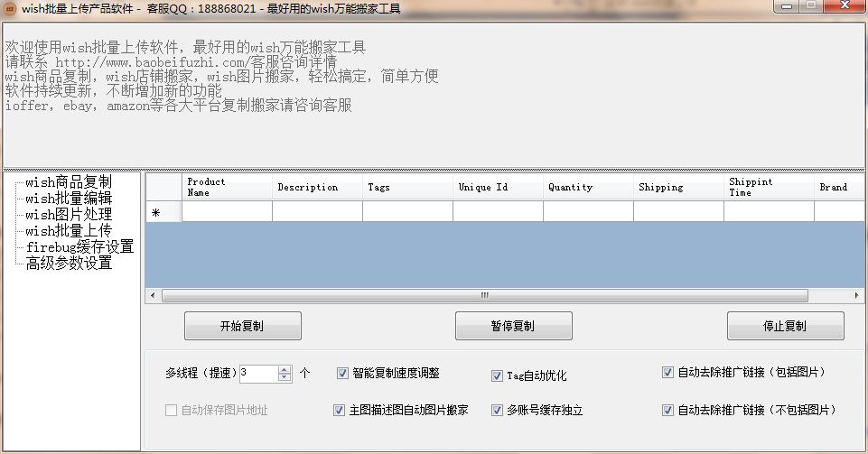Screen dimensions: 868x454
Task: Uncheck 自动去除推广链接（包括图片）
Action: point(667,372)
